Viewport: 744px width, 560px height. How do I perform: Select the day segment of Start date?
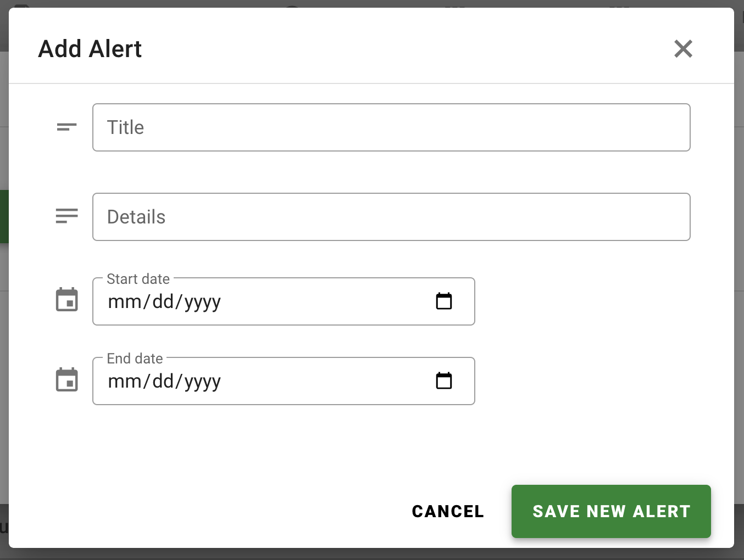[163, 301]
